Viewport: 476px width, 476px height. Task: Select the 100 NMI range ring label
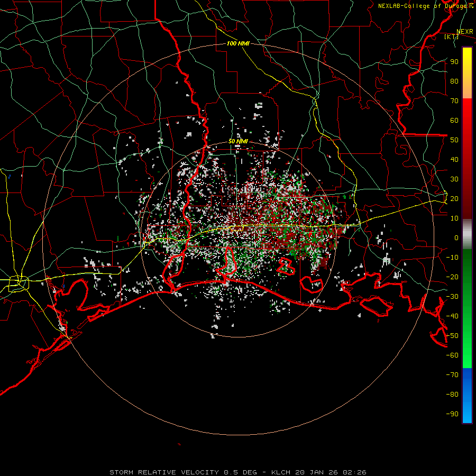pyautogui.click(x=238, y=43)
